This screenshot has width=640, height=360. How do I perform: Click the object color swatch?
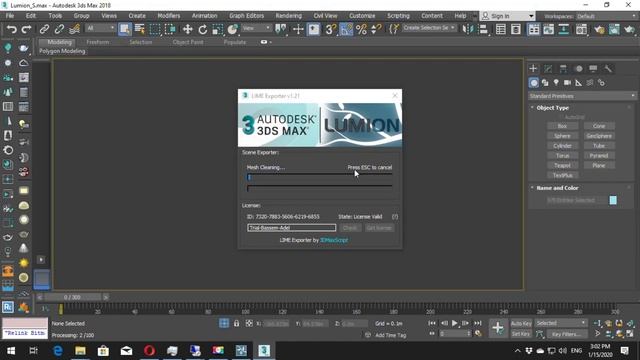click(x=613, y=200)
